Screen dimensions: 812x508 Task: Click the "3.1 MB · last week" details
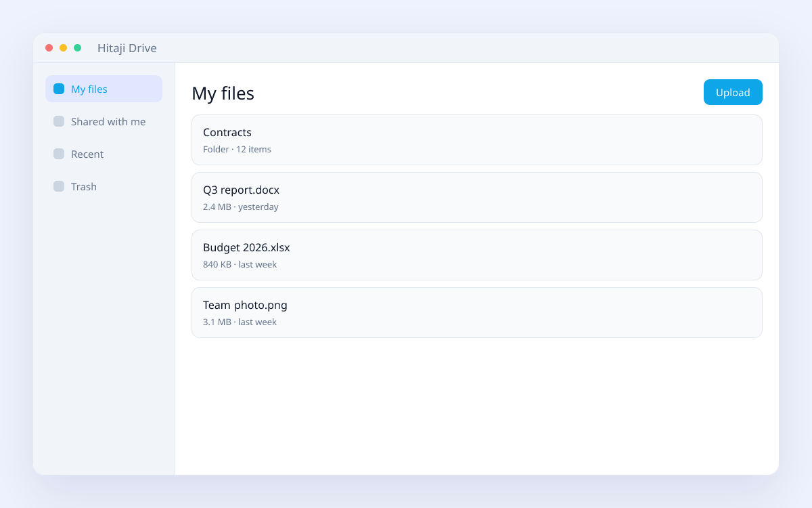240,322
